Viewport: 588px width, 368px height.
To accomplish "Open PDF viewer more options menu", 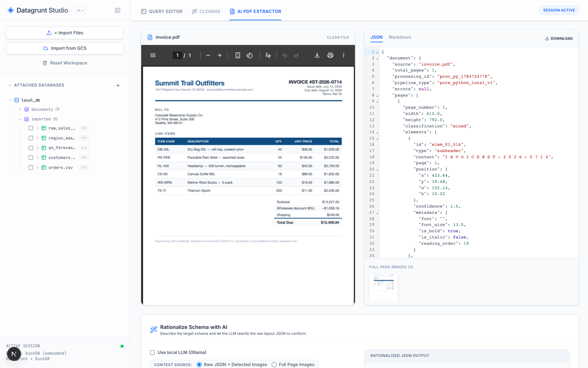I will click(x=344, y=55).
